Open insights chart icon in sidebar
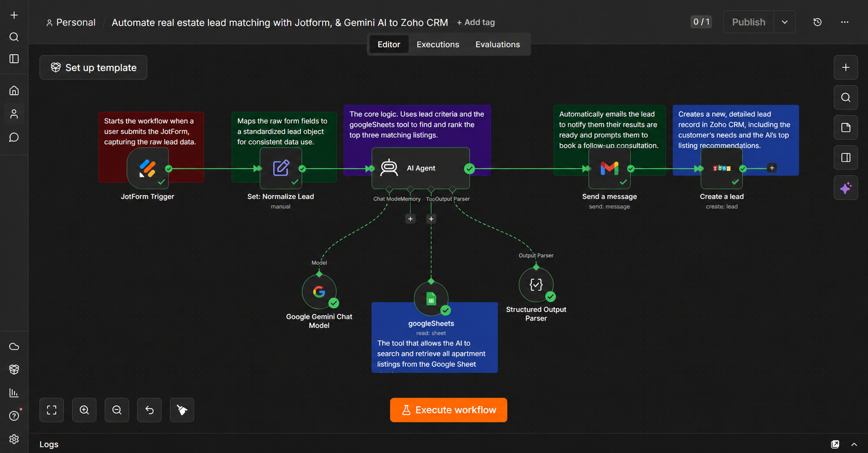The width and height of the screenshot is (868, 453). pos(14,393)
